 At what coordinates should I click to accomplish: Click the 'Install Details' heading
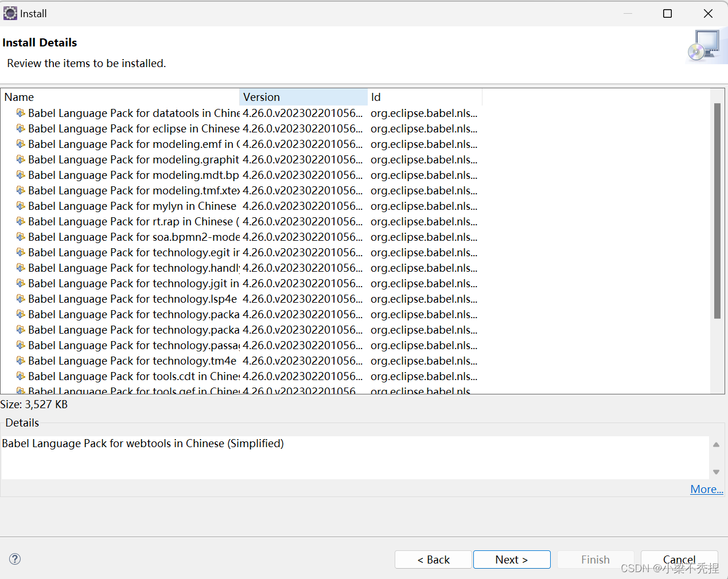point(40,42)
